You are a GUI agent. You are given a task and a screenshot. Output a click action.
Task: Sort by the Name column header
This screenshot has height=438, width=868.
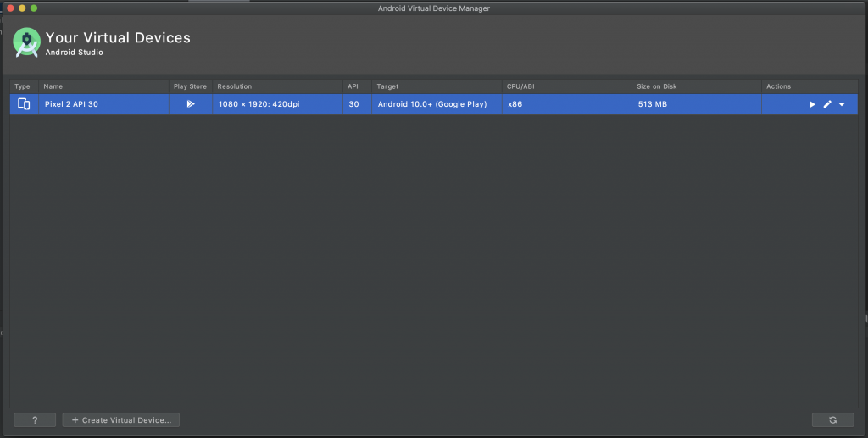point(103,86)
